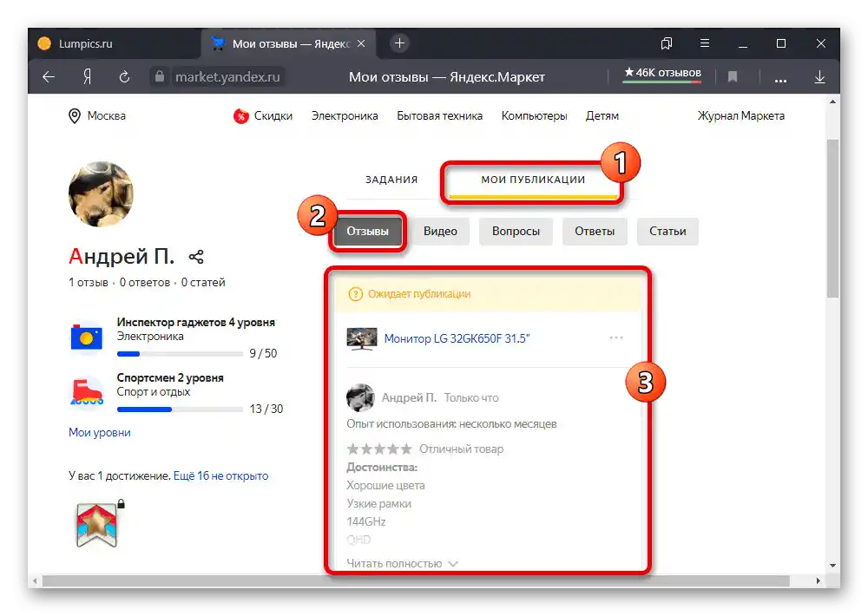Expand the review with Читать полностью
868x616 pixels.
(403, 563)
